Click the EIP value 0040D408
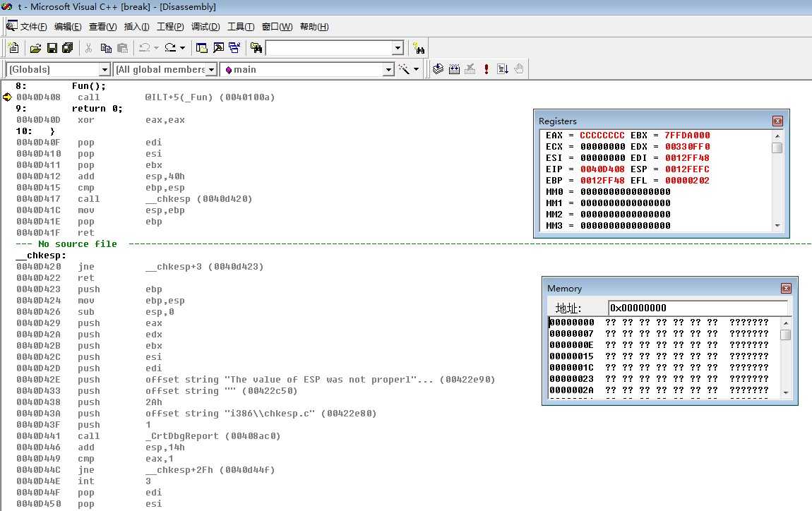This screenshot has width=812, height=511. (602, 169)
